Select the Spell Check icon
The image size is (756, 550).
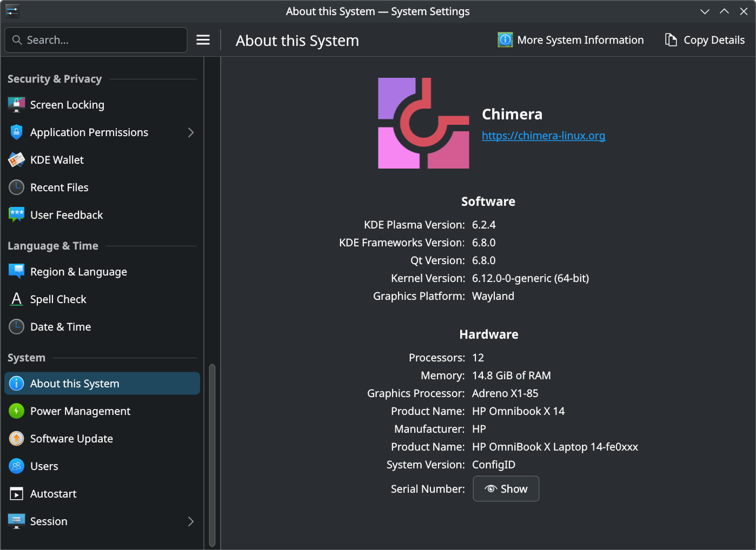[17, 299]
